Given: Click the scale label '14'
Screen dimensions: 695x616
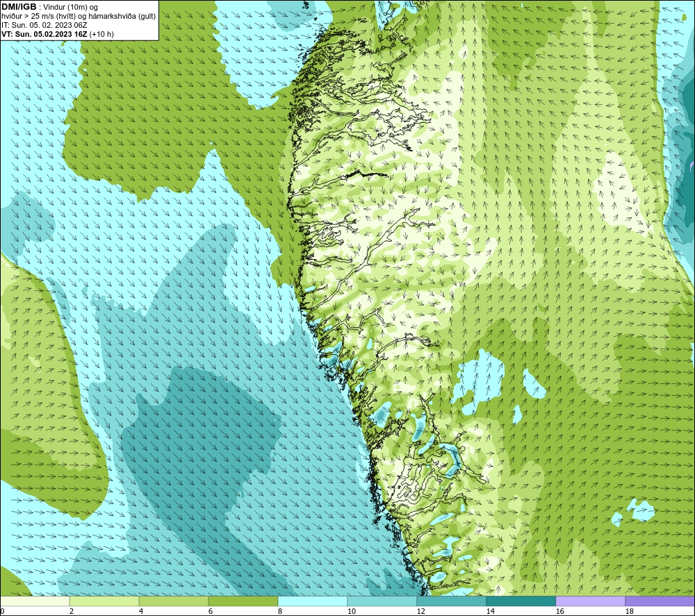Looking at the screenshot, I should 490,611.
